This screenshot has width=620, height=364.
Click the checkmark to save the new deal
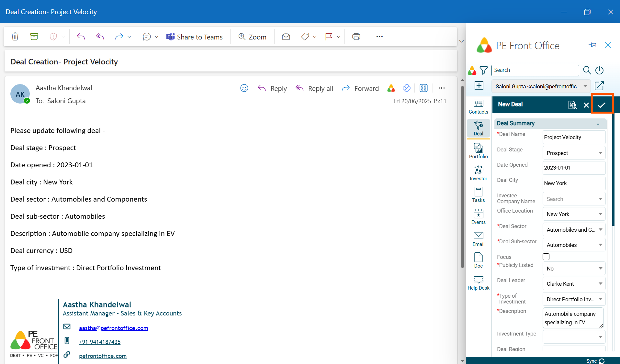[602, 105]
